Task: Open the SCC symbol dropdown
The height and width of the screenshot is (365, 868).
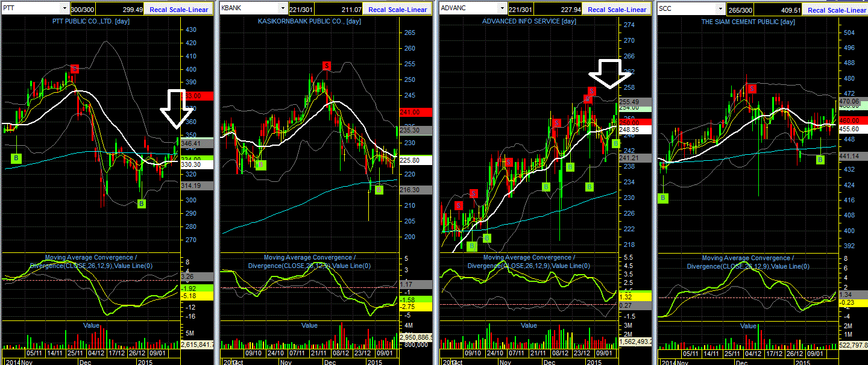Action: point(722,8)
